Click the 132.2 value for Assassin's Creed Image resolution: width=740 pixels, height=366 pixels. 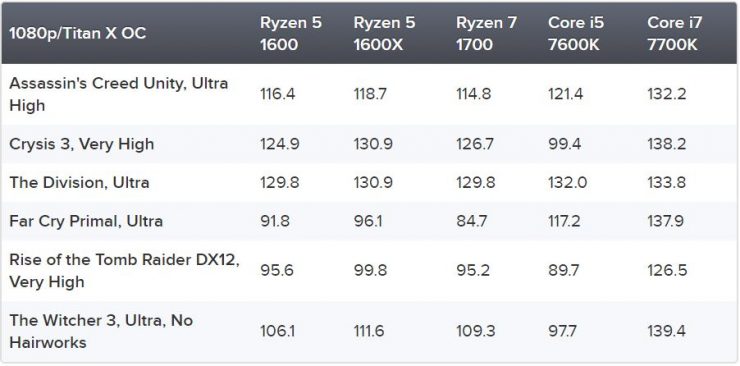[x=666, y=94]
